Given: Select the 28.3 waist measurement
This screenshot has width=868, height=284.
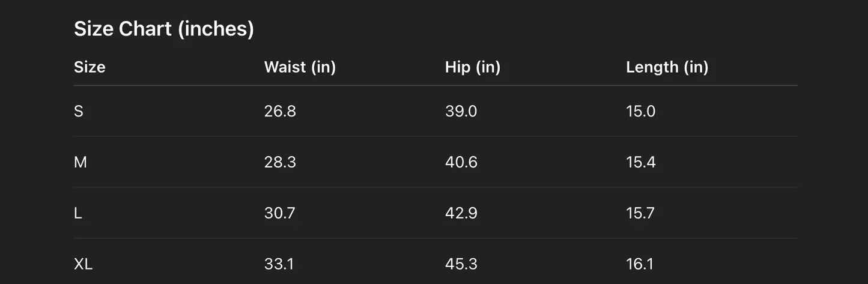Looking at the screenshot, I should pyautogui.click(x=280, y=162).
